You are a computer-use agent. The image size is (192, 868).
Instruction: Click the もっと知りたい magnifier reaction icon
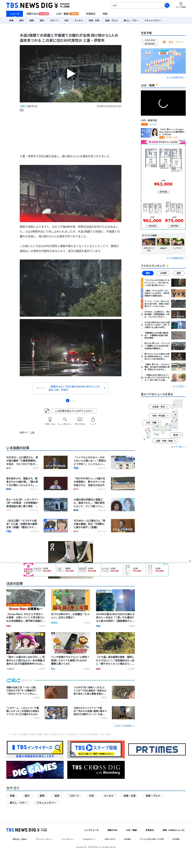tap(65, 419)
